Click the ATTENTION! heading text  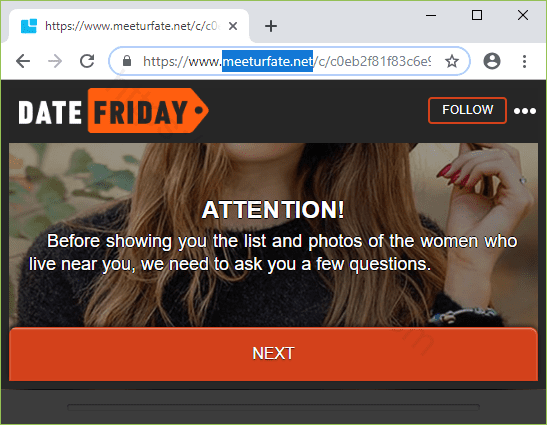click(273, 210)
